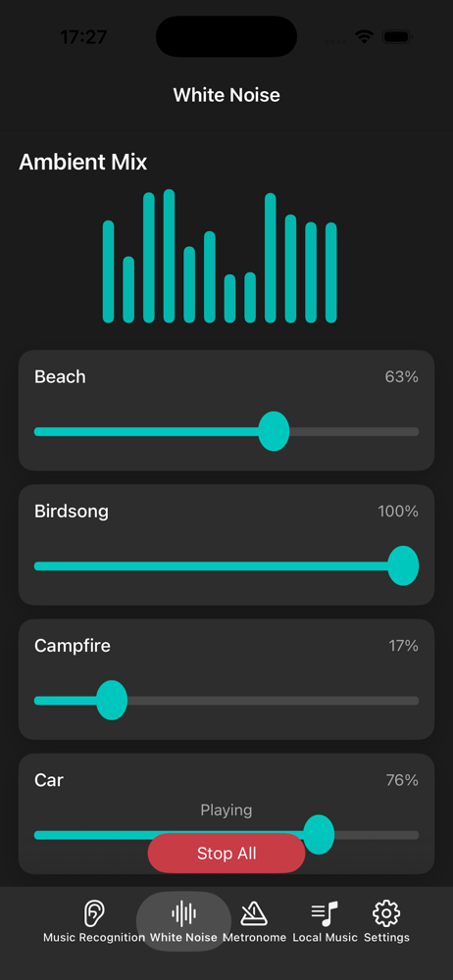Viewport: 453px width, 980px height.
Task: Tap the Wi-Fi status icon
Action: click(364, 37)
